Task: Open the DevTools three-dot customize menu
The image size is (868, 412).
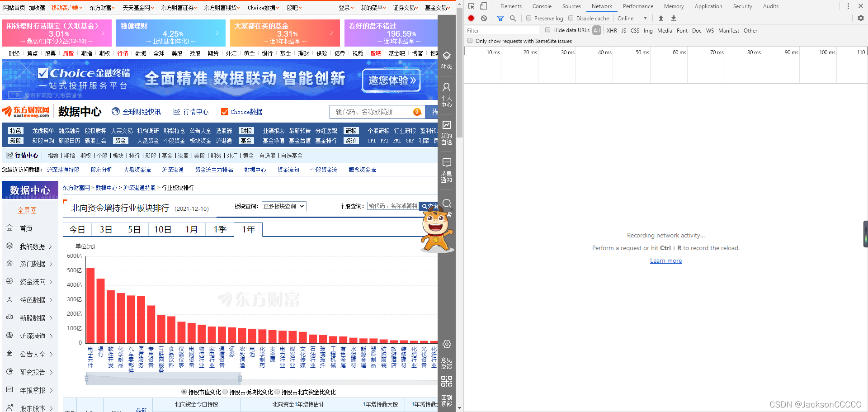Action: (848, 6)
